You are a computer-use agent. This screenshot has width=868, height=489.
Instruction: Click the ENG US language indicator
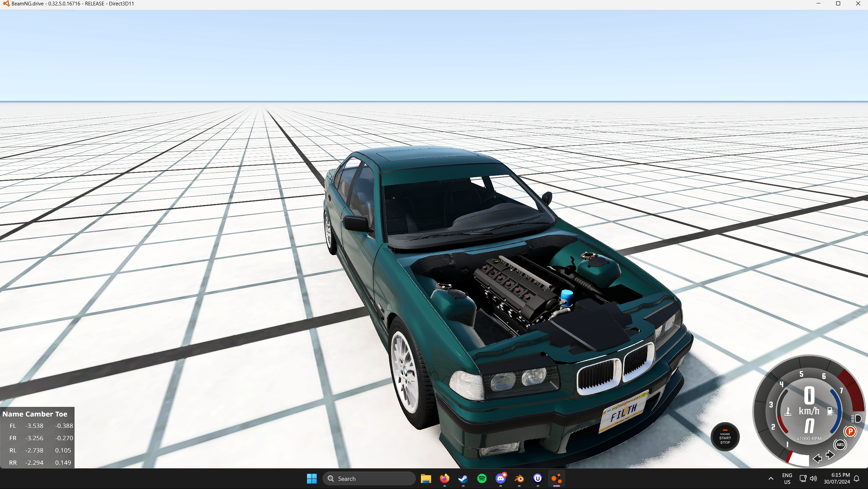(x=787, y=478)
